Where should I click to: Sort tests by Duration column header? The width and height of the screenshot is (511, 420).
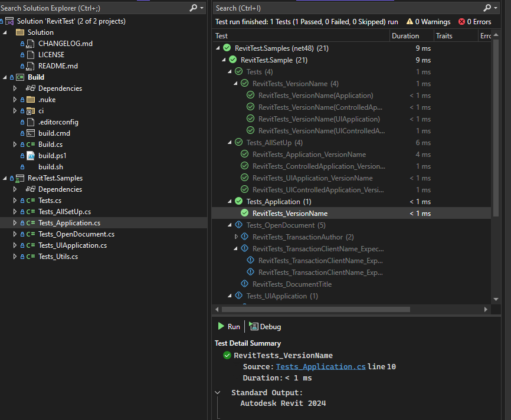point(405,36)
